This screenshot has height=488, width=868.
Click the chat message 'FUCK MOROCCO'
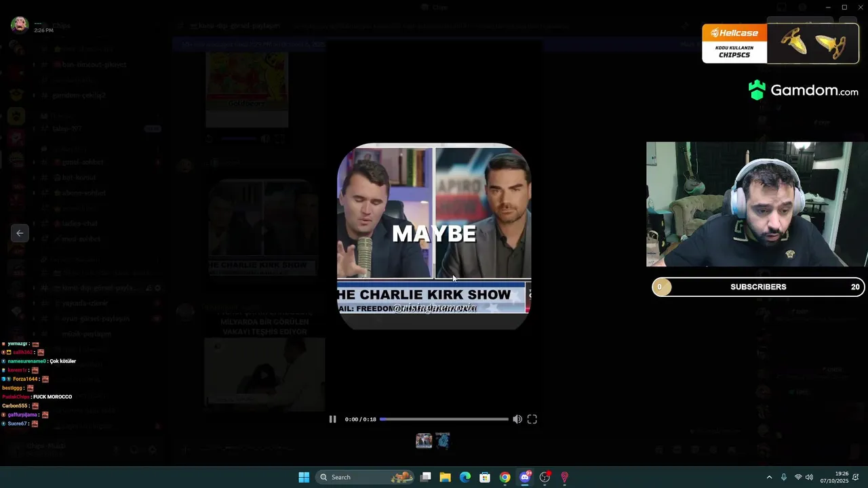(x=54, y=396)
